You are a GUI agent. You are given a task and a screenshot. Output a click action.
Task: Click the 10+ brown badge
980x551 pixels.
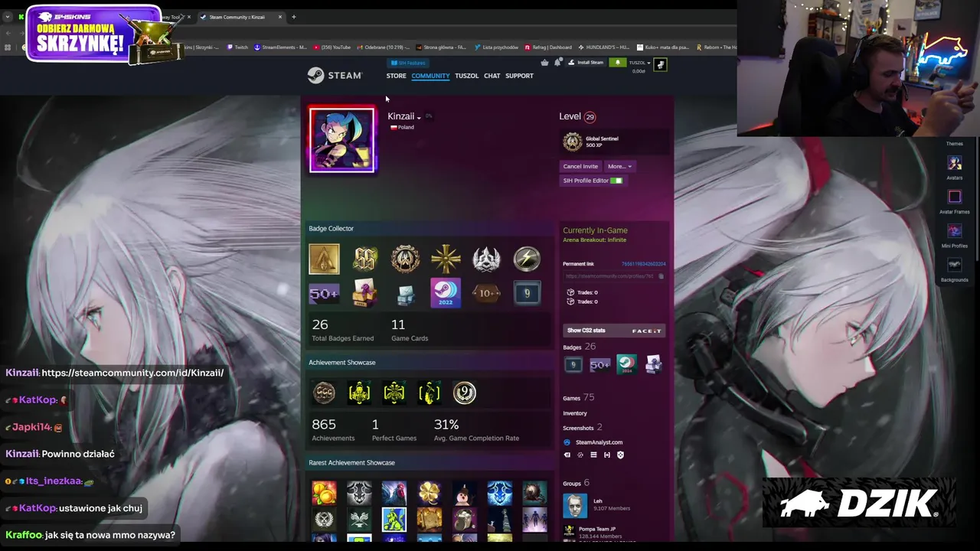pyautogui.click(x=486, y=293)
